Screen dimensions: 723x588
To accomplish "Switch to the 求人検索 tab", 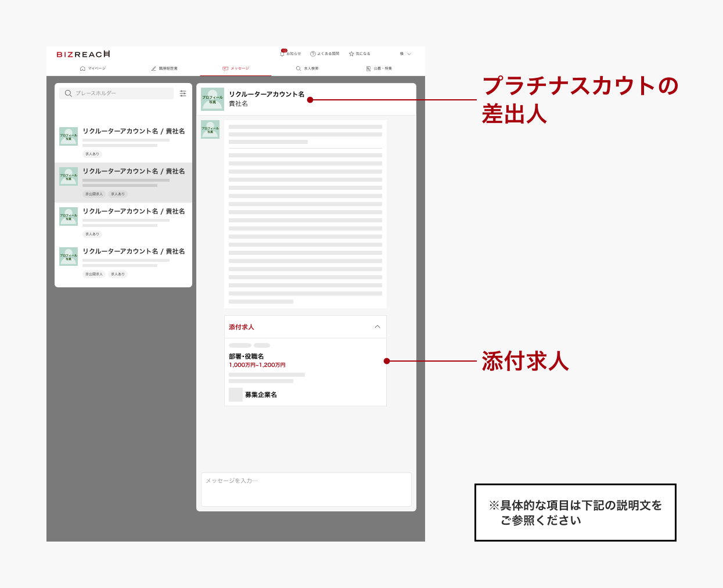I will (x=307, y=68).
